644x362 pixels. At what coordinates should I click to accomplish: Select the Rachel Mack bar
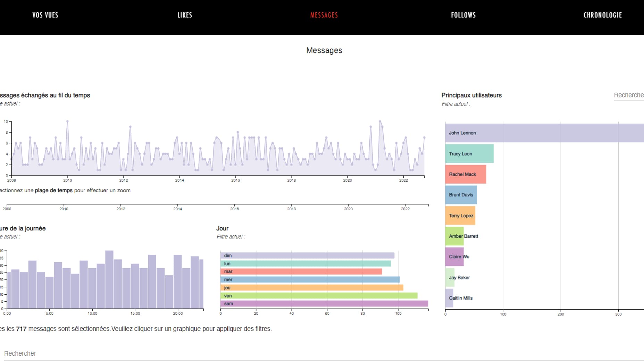click(466, 174)
